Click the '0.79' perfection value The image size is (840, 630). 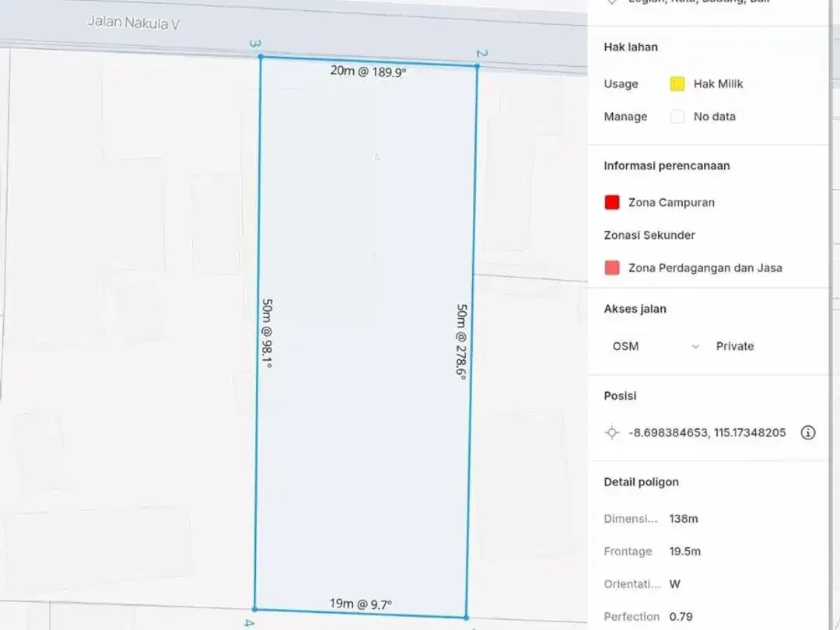click(x=681, y=617)
